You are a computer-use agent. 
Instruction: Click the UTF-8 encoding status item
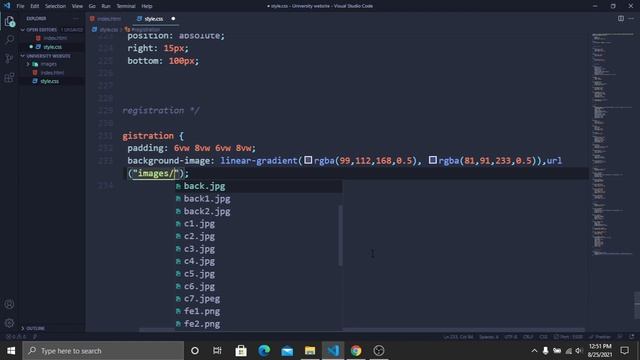[510, 337]
